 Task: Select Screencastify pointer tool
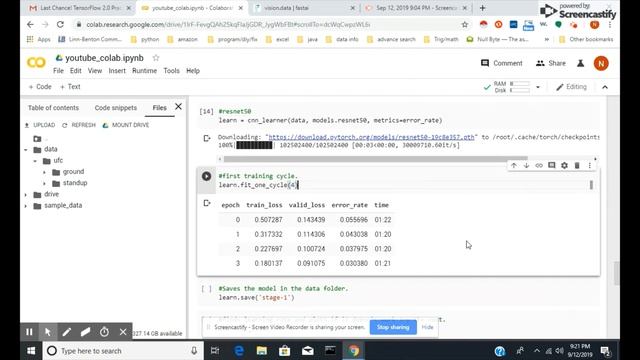click(48, 332)
